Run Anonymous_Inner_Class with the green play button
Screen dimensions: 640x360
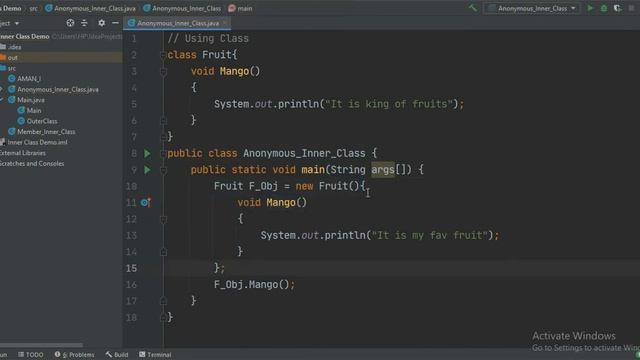[590, 8]
